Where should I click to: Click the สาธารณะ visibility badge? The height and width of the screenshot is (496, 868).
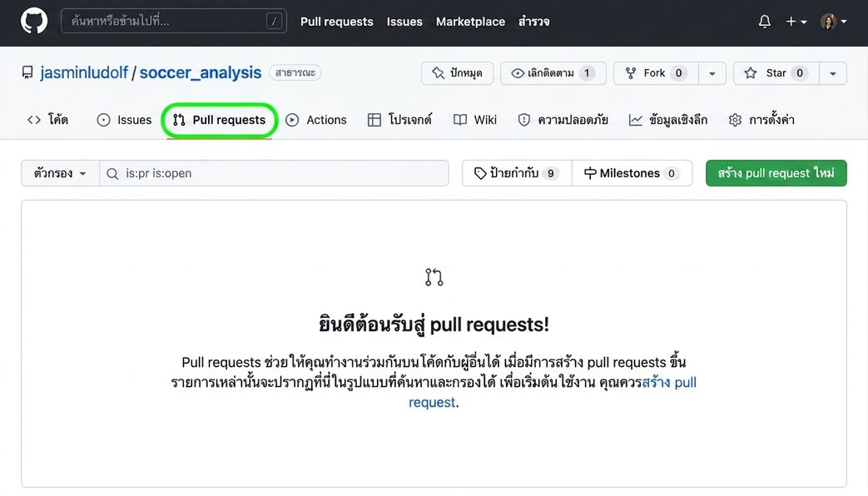pos(295,72)
